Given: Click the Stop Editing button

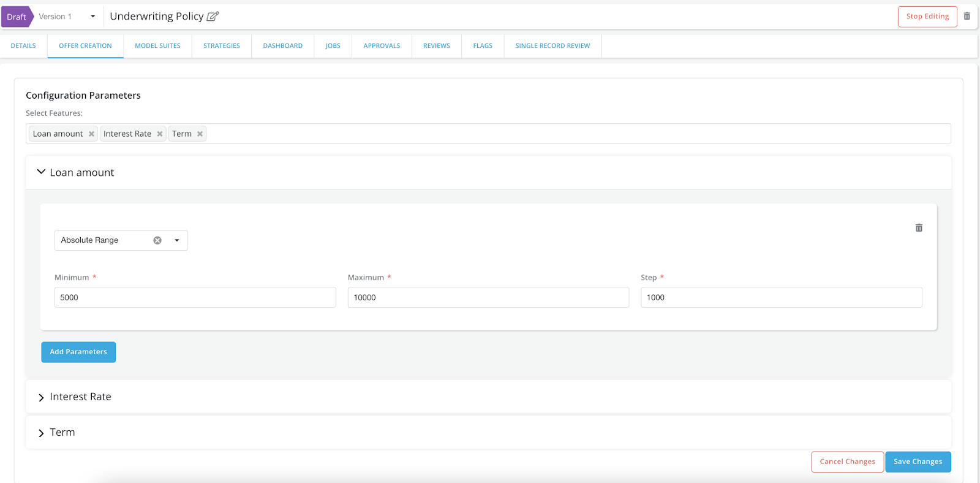Looking at the screenshot, I should (927, 17).
